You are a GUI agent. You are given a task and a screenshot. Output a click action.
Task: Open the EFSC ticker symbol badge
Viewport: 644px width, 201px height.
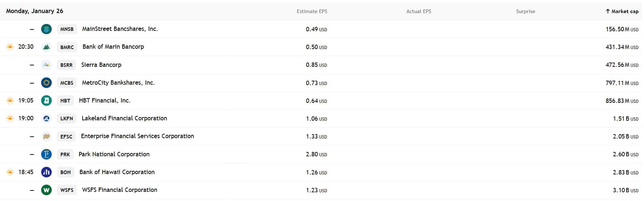66,137
